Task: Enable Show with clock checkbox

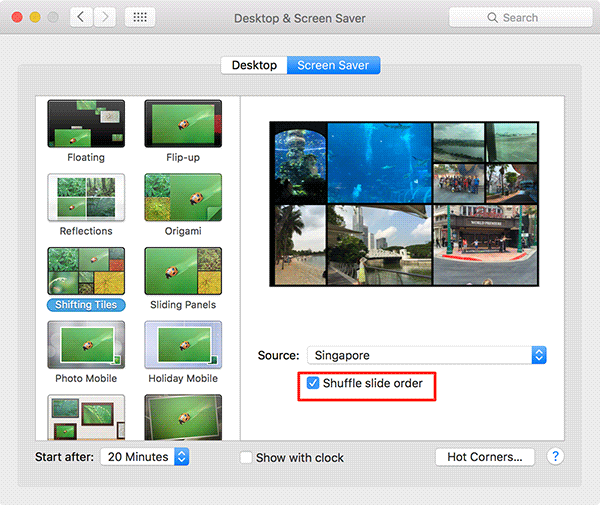Action: pos(246,458)
